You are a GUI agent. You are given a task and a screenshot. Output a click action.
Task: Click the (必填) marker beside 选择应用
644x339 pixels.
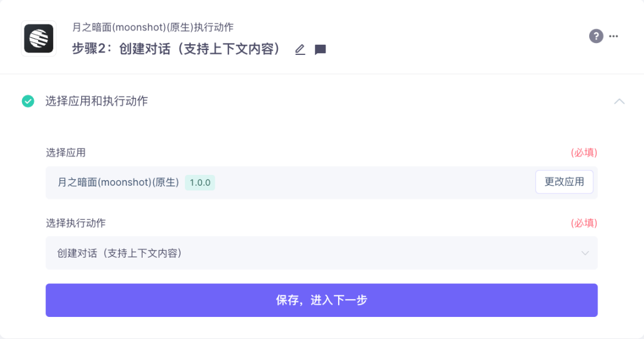pos(584,153)
